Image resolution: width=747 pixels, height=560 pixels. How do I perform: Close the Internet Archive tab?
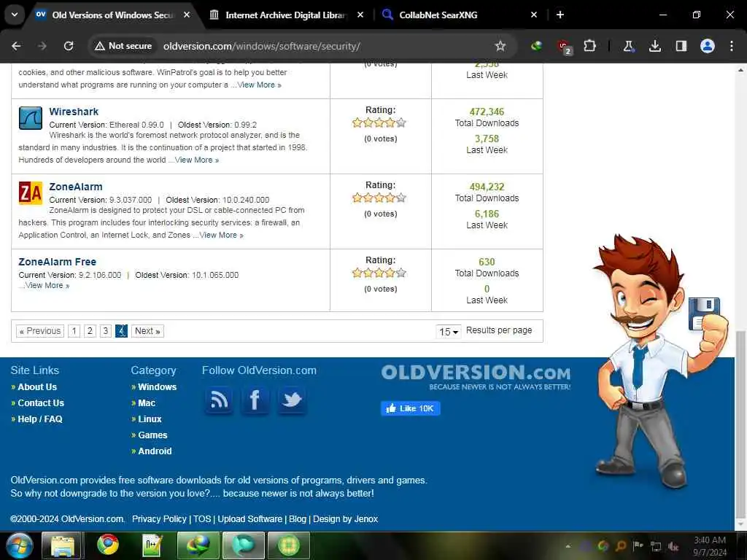pos(360,15)
